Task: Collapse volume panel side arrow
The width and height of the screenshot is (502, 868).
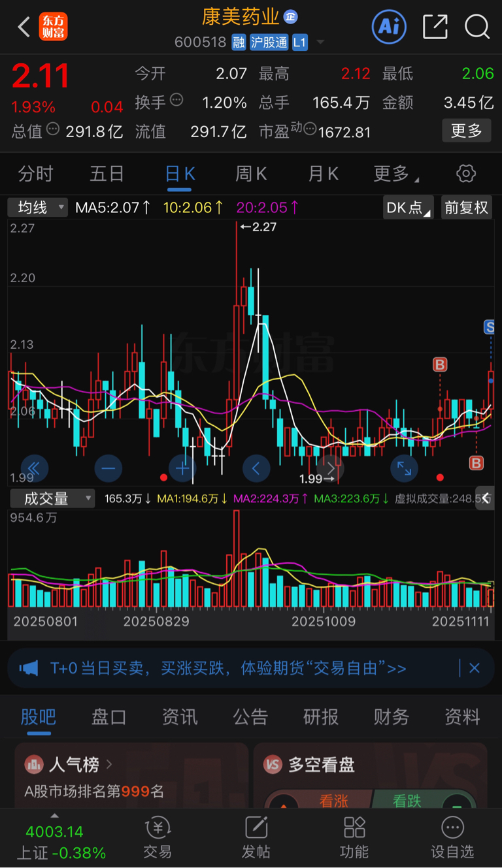Action: (485, 498)
